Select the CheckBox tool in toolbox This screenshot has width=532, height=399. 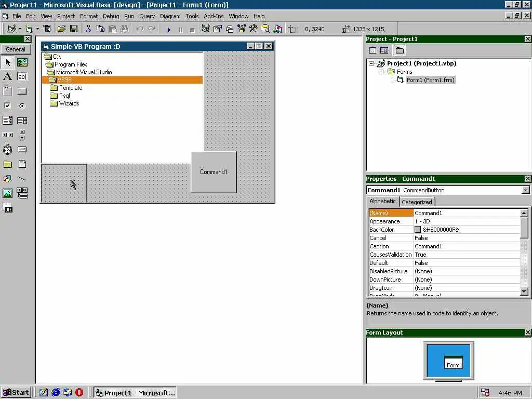8,105
